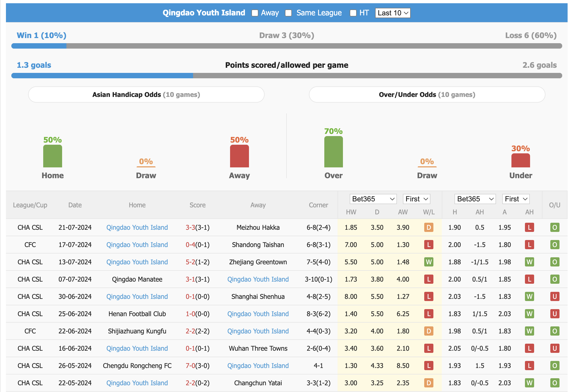Viewport: 573px width, 392px height.
Task: Click the AH win badge in Henan Football Club row
Action: [x=530, y=314]
